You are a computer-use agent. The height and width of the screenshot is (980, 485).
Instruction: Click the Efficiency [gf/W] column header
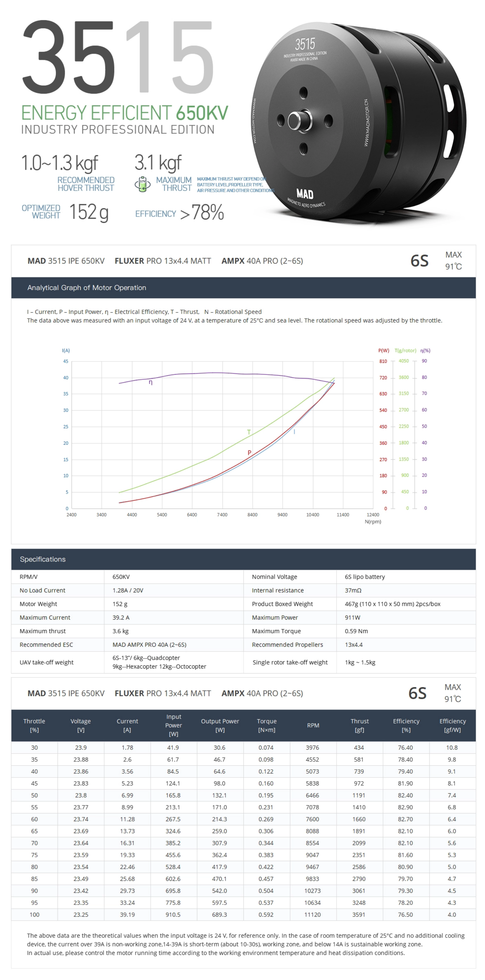tap(452, 726)
